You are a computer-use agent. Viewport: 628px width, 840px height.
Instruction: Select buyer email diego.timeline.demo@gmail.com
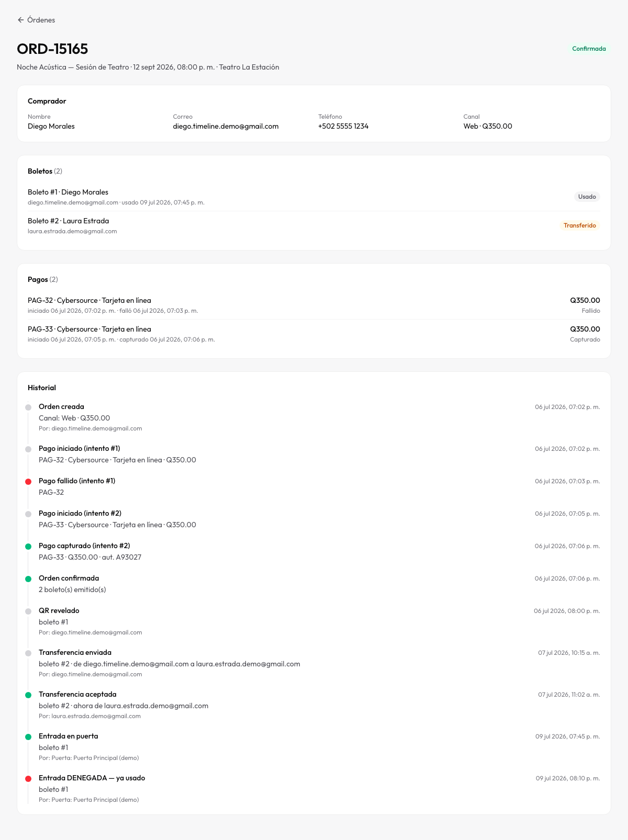point(226,126)
